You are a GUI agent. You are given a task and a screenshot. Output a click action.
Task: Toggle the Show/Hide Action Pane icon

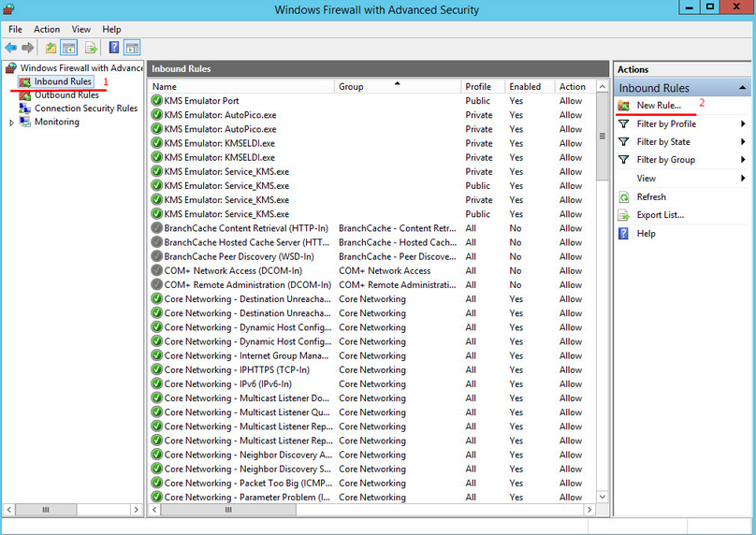point(132,48)
